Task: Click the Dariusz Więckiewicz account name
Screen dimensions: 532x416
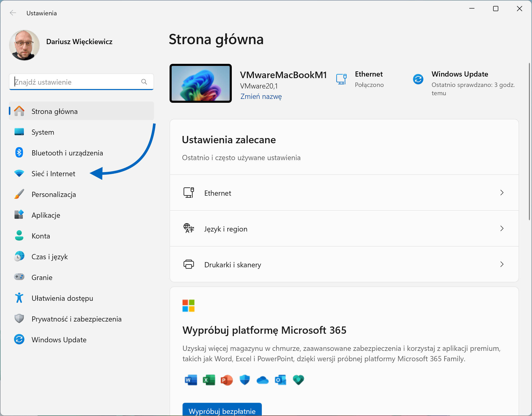Action: point(79,42)
